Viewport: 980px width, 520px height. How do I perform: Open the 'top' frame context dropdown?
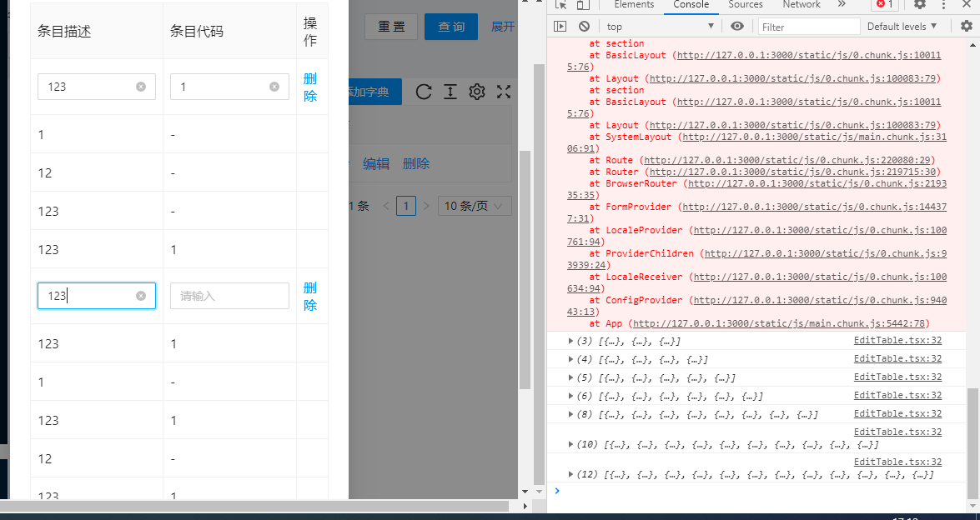click(x=659, y=26)
